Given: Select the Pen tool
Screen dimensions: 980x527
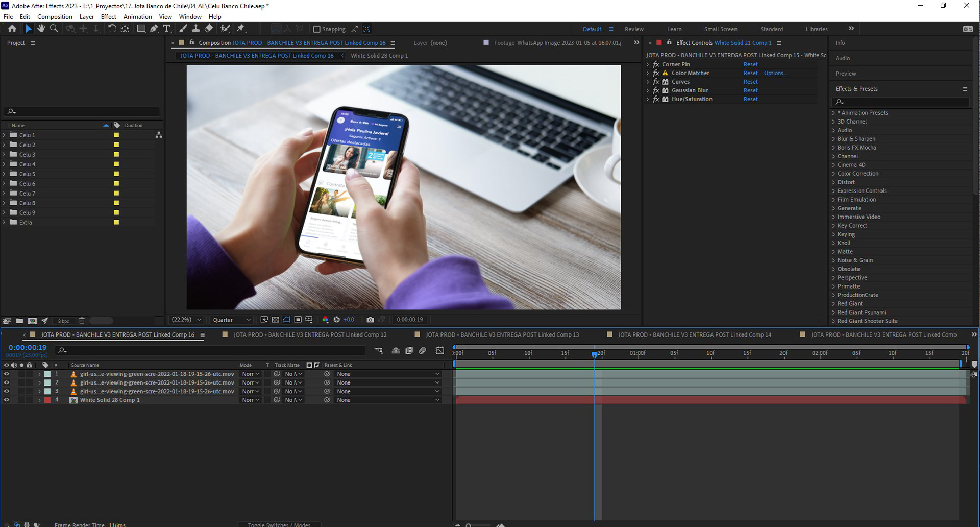Looking at the screenshot, I should (154, 29).
